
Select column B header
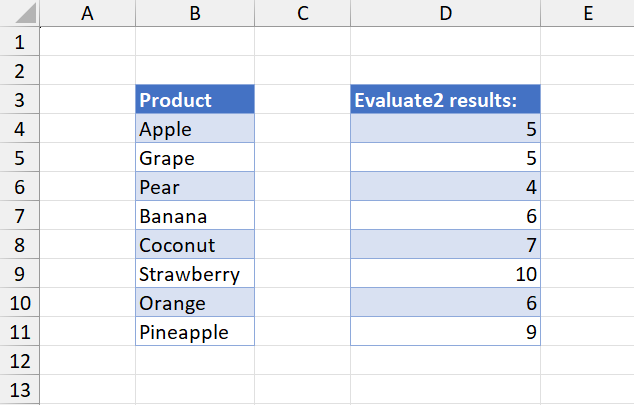195,13
